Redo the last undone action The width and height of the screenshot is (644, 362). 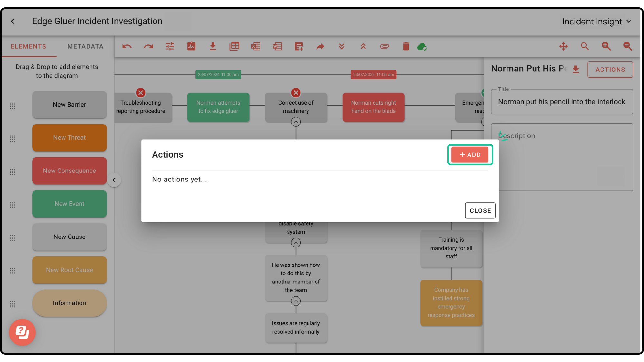(x=148, y=46)
